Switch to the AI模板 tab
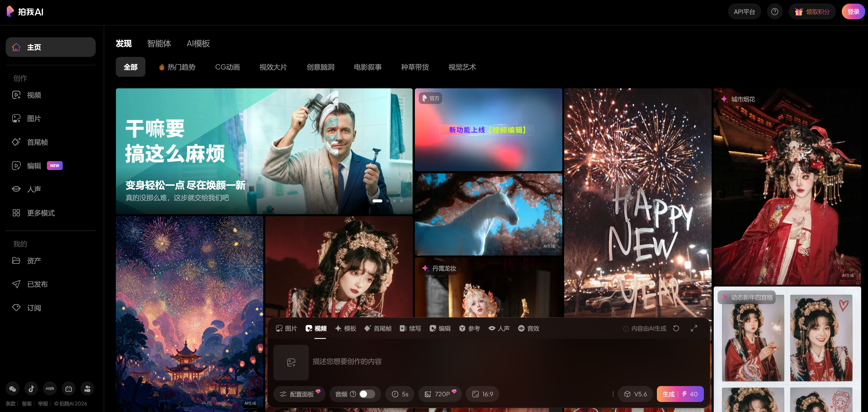This screenshot has width=868, height=412. pos(198,43)
